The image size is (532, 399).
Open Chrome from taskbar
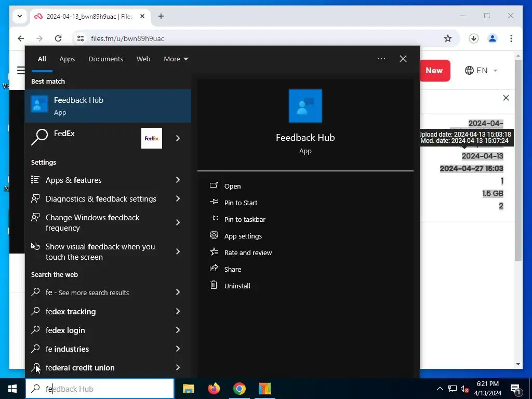pos(239,389)
